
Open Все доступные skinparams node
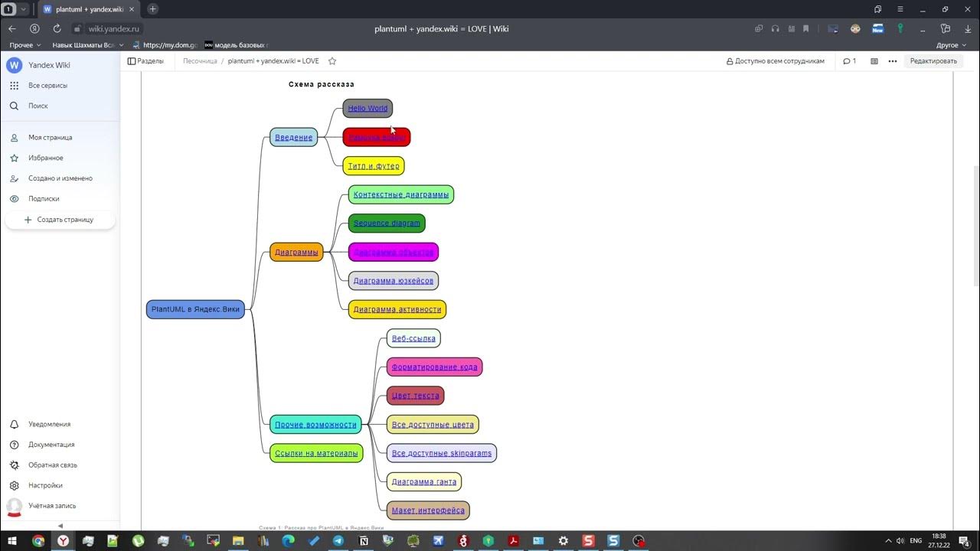pos(442,453)
